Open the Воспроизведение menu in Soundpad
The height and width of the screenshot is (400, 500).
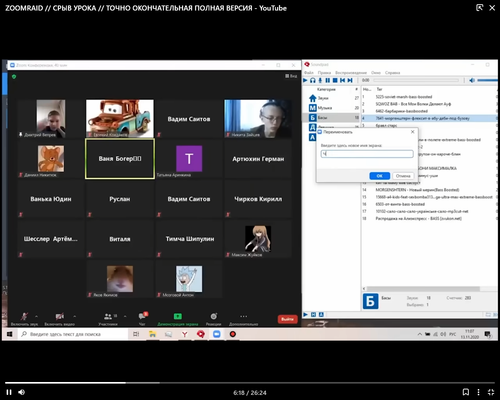tap(351, 73)
